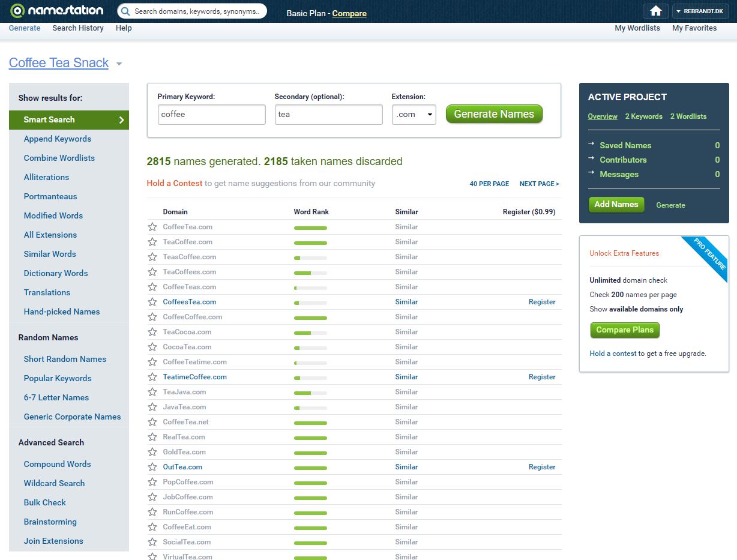Expand the Coffee Tea Snack project arrow
This screenshot has height=560, width=737.
(x=119, y=64)
